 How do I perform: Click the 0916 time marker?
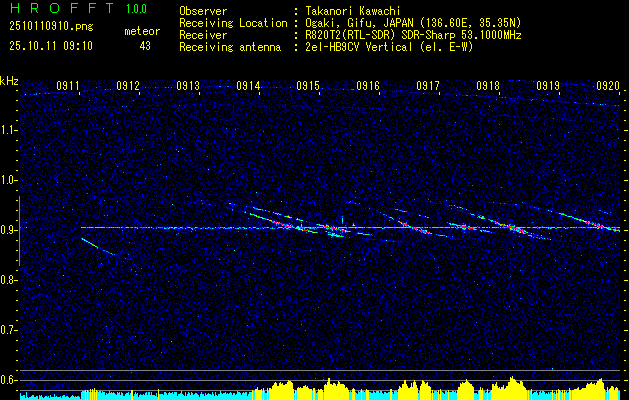(x=367, y=86)
